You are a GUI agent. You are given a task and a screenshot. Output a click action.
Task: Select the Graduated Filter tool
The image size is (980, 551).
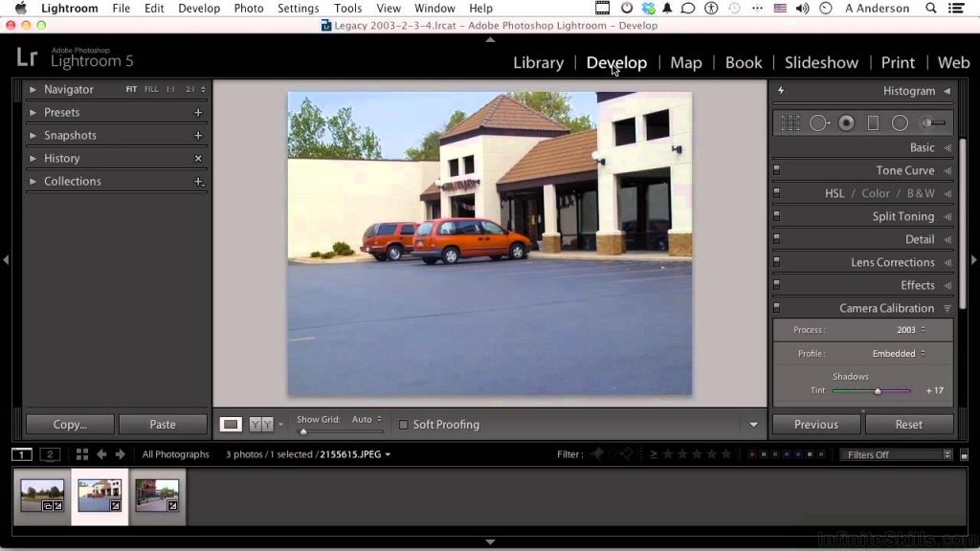pos(873,123)
